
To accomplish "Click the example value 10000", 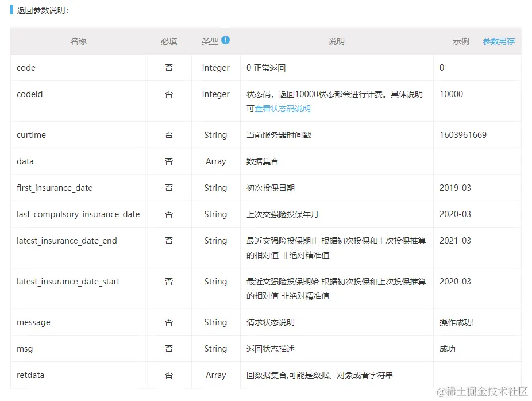I will (451, 94).
